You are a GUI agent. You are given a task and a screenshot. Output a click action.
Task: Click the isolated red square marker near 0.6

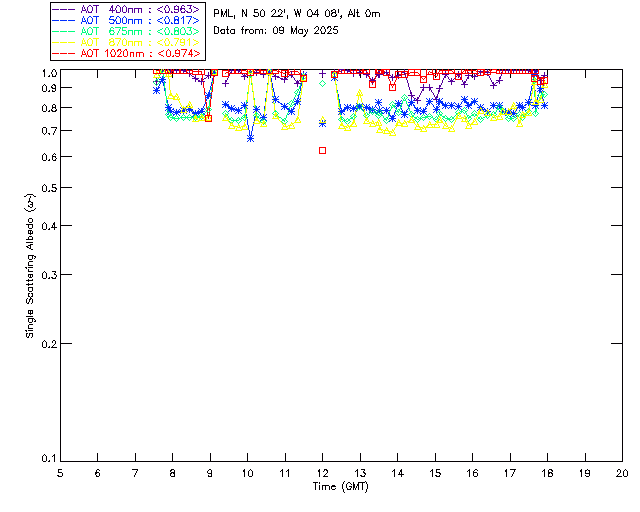(x=322, y=151)
